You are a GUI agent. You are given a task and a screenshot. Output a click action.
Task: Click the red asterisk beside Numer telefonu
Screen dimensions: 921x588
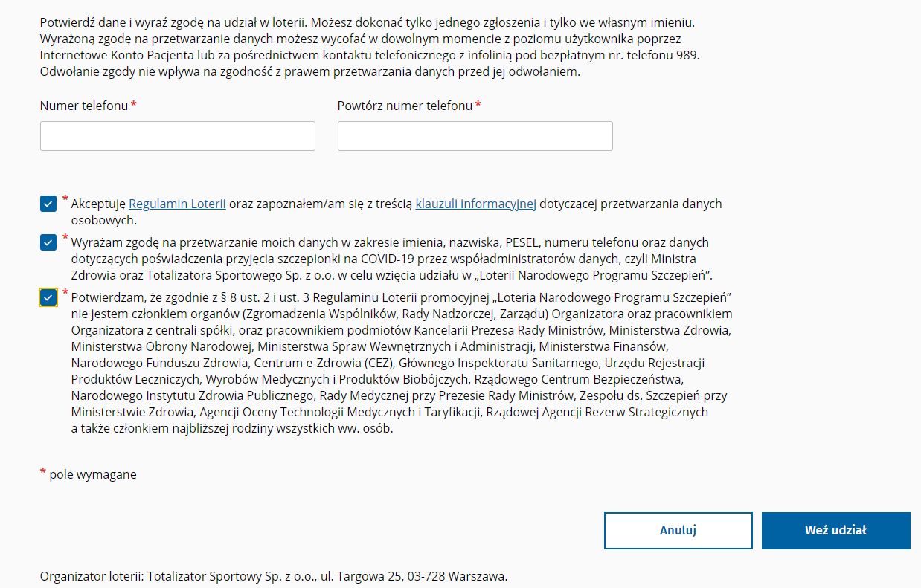click(134, 105)
